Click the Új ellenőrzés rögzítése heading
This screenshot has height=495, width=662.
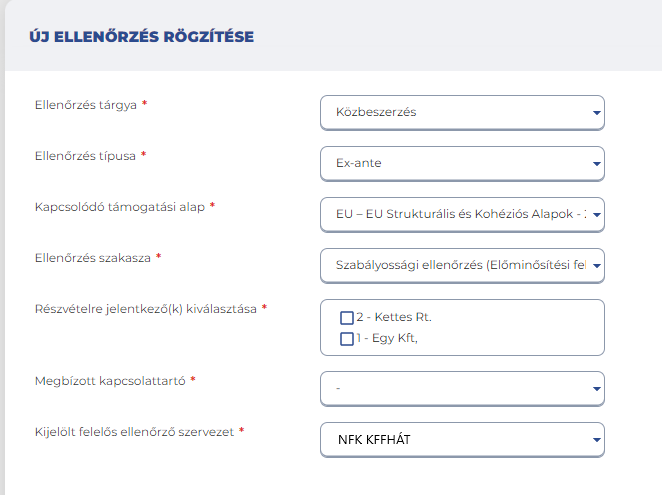[x=142, y=36]
